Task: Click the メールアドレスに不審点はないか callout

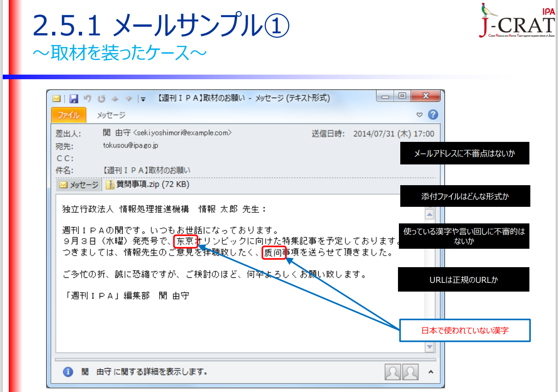Action: (464, 154)
